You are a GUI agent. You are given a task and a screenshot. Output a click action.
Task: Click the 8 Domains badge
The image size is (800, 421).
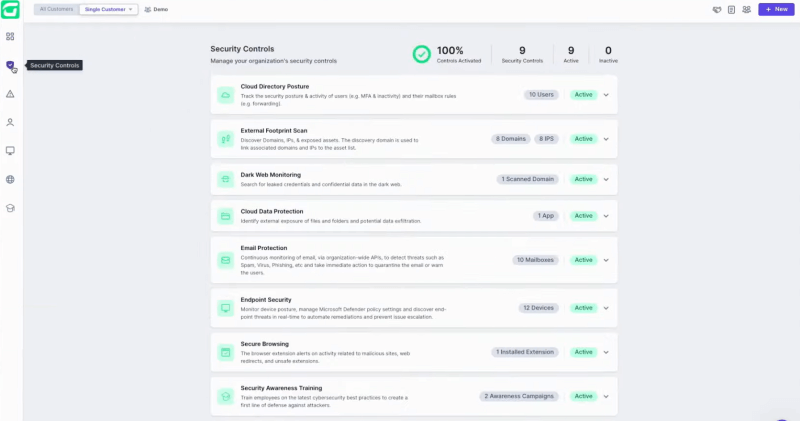511,139
